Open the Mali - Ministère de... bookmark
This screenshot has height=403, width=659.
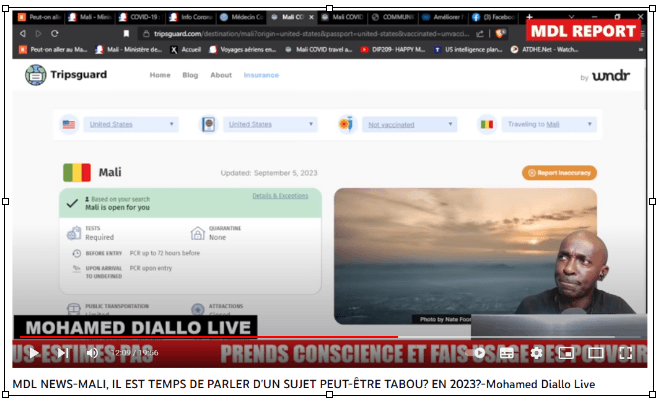tap(128, 50)
